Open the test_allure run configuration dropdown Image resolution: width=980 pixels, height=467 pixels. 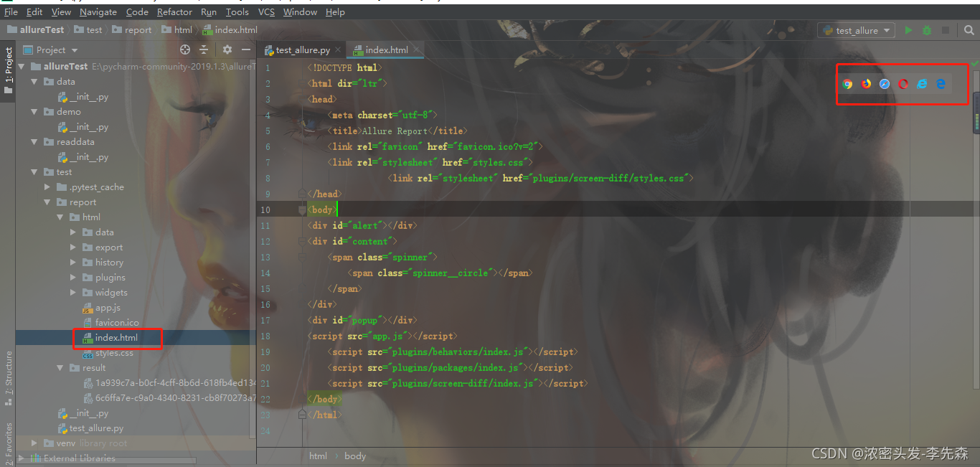coord(857,30)
